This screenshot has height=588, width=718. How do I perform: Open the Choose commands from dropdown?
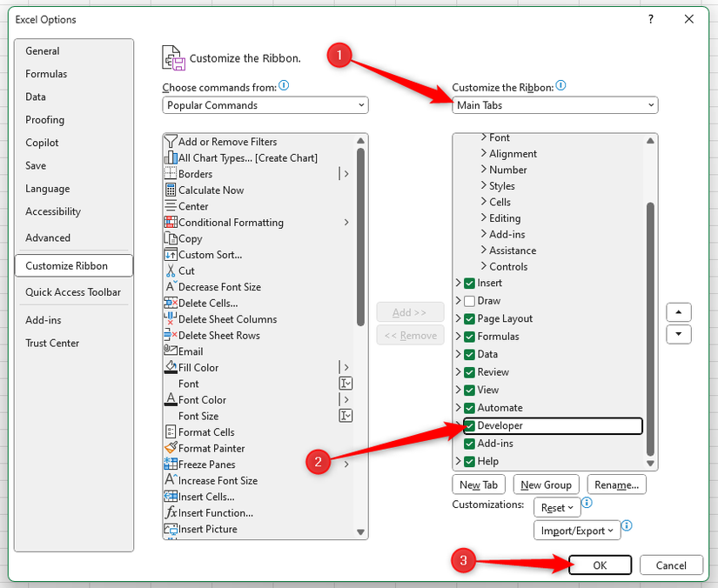coord(265,104)
